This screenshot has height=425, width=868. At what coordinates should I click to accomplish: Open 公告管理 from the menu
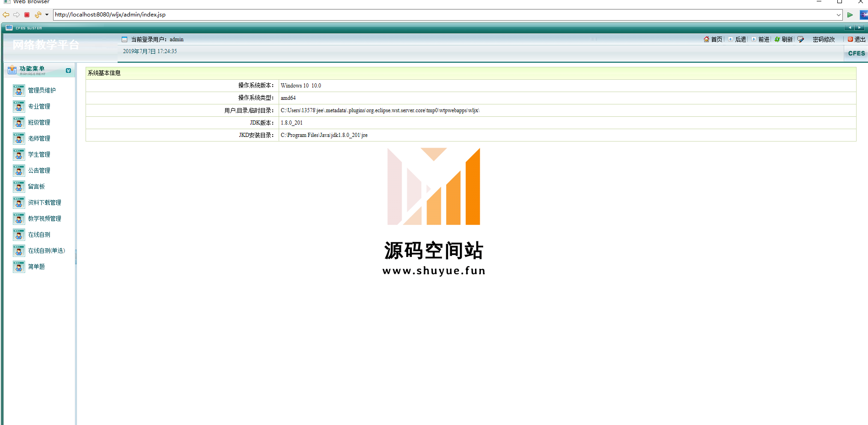pyautogui.click(x=39, y=171)
